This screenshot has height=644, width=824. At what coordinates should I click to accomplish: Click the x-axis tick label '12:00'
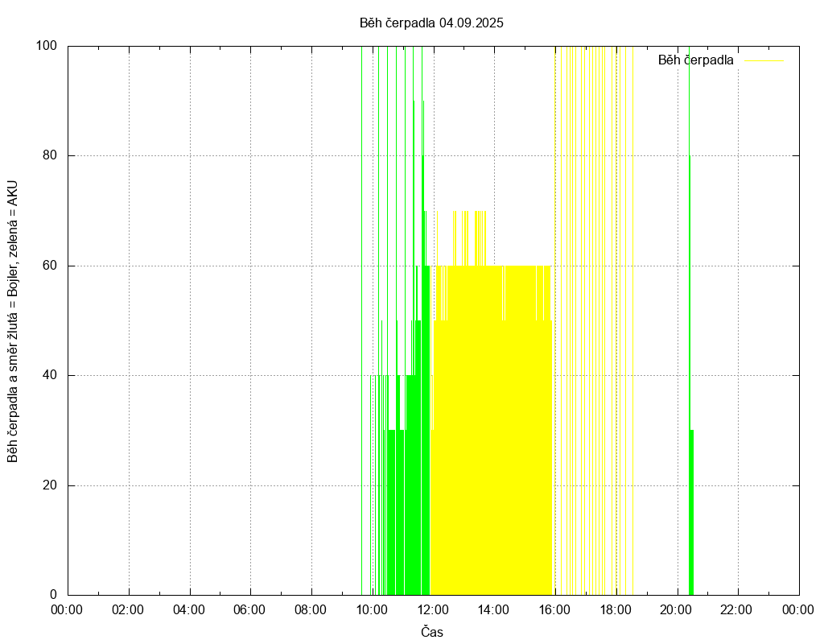coord(433,610)
